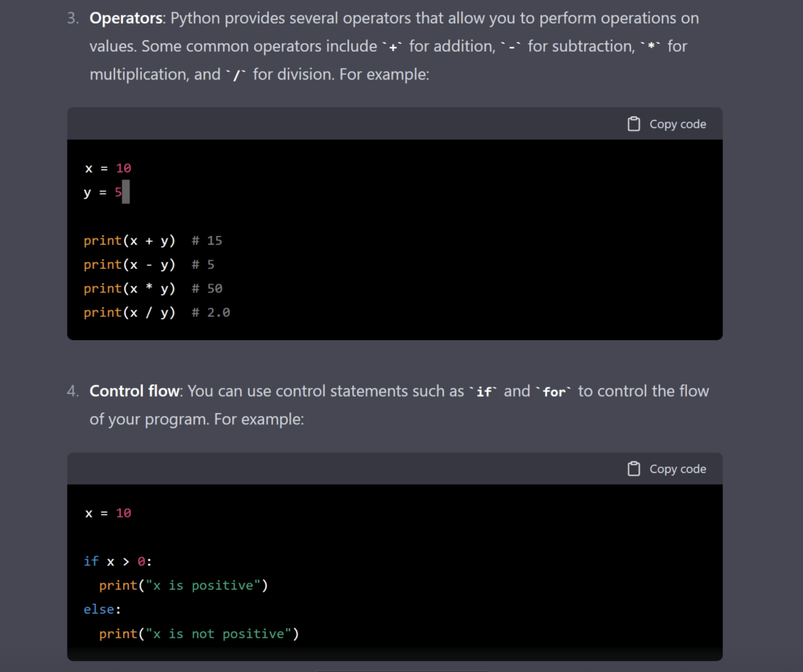
Task: Click the inline `for` code snippet
Action: point(554,391)
